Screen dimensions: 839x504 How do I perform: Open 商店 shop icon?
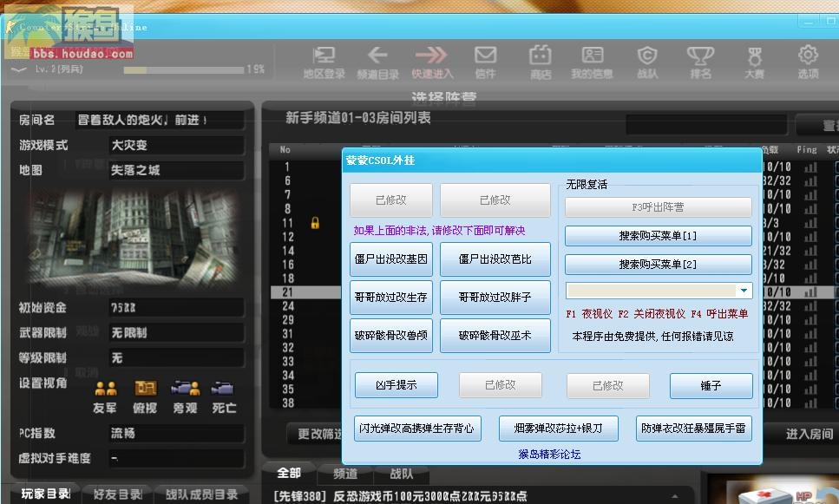click(x=541, y=56)
